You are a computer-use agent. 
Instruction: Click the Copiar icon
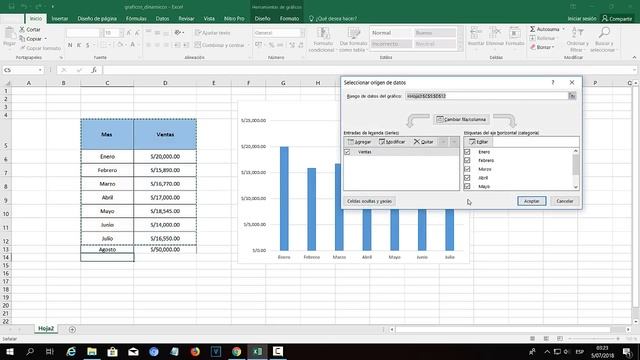(x=22, y=39)
